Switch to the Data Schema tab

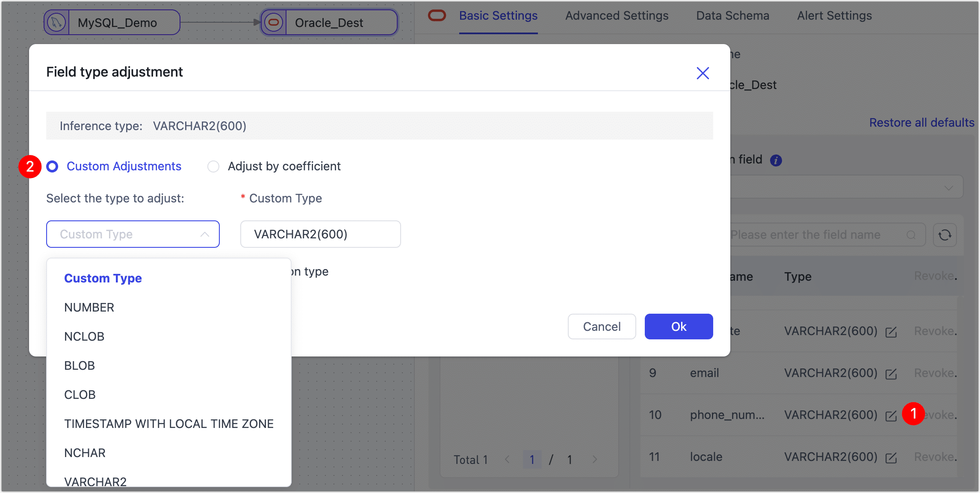(732, 15)
